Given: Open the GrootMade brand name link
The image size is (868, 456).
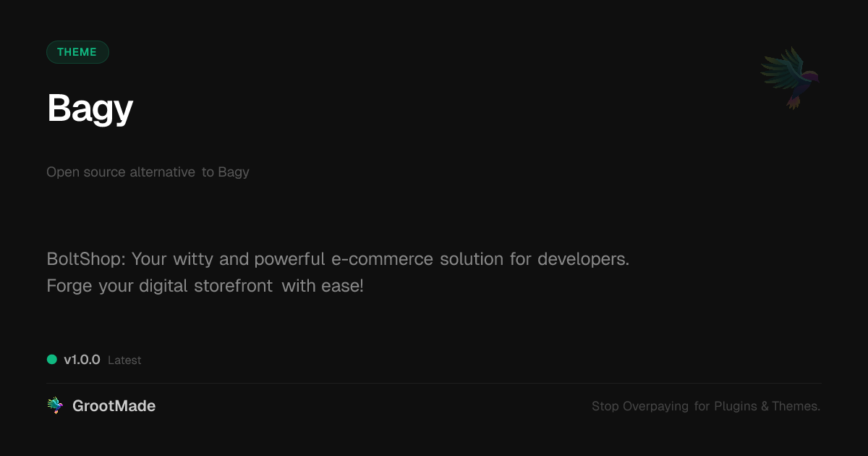Looking at the screenshot, I should pos(114,406).
